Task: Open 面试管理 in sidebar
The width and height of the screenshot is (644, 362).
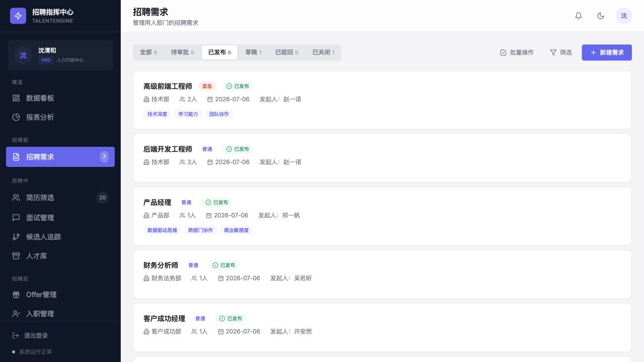Action: tap(60, 218)
